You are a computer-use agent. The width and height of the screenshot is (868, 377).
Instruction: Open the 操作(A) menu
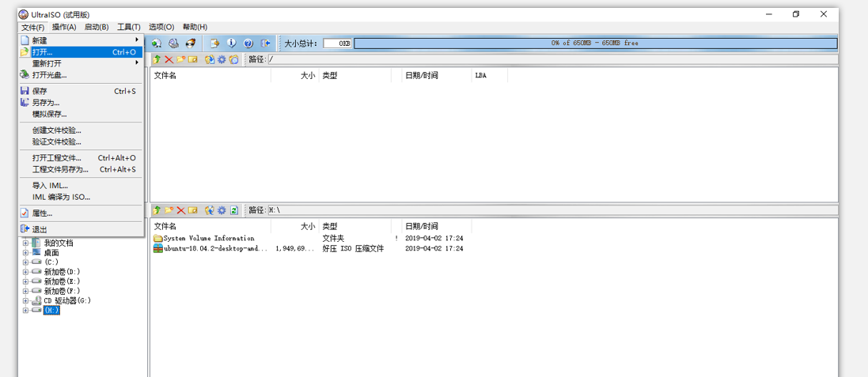(x=64, y=27)
